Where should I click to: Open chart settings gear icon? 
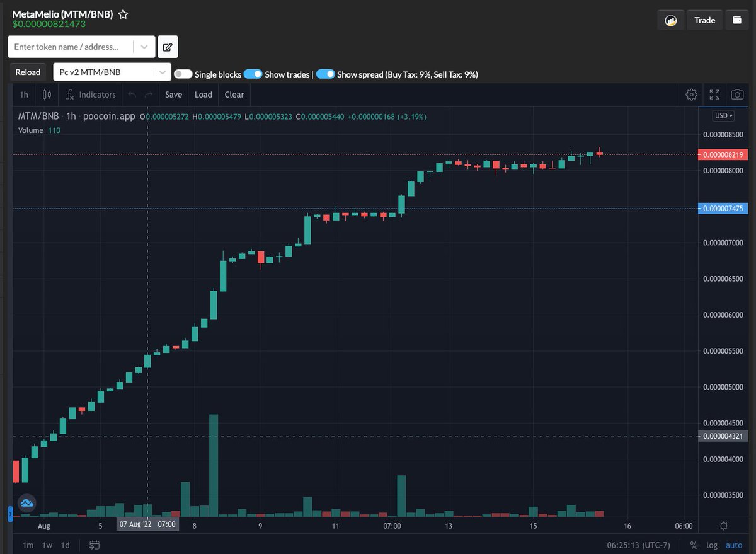coord(691,95)
